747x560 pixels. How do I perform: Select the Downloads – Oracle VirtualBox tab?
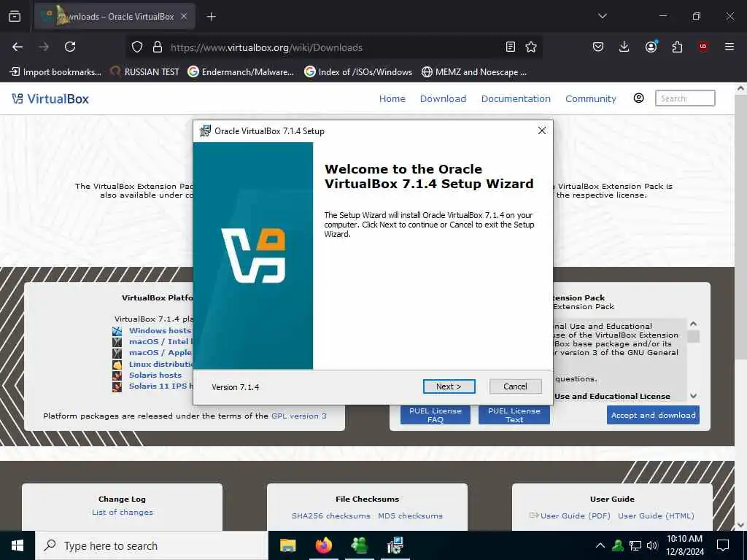(115, 17)
